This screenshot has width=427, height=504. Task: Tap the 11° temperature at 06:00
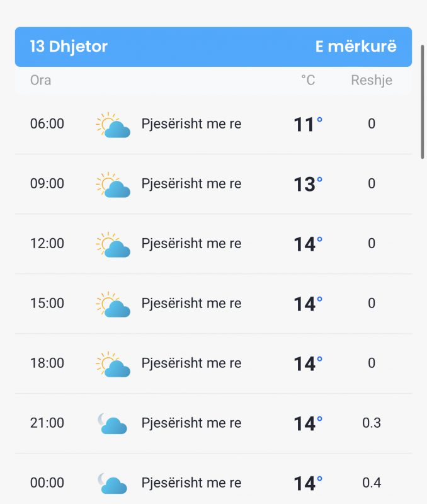click(308, 124)
